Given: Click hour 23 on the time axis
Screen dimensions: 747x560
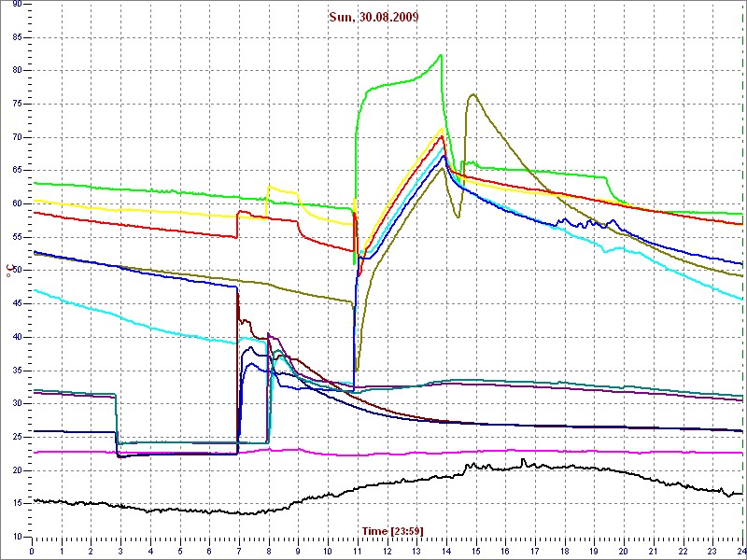Looking at the screenshot, I should click(712, 553).
